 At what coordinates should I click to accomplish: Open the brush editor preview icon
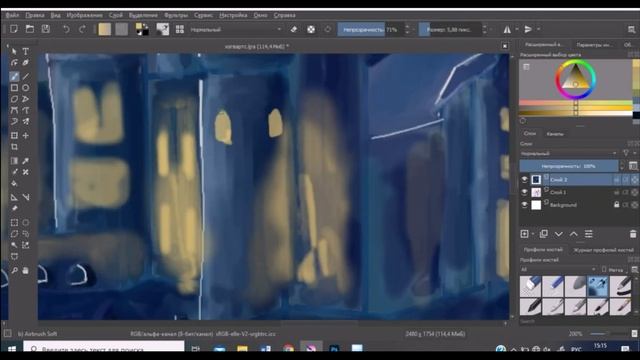point(162,29)
